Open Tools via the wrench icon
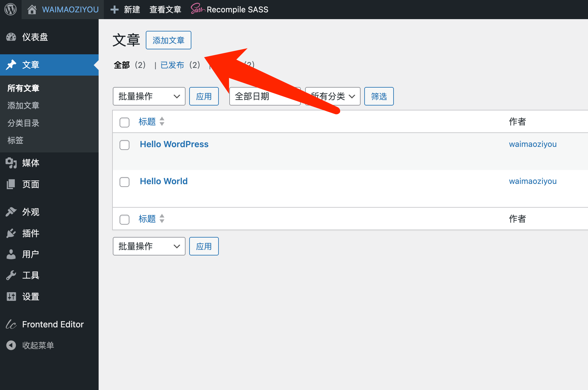 (x=11, y=275)
